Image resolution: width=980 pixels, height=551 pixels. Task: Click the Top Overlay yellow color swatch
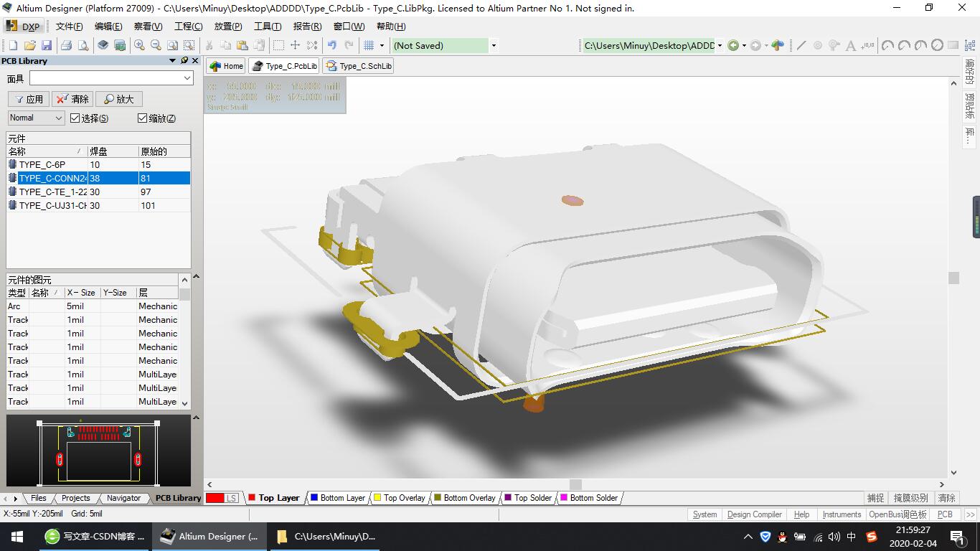(377, 498)
